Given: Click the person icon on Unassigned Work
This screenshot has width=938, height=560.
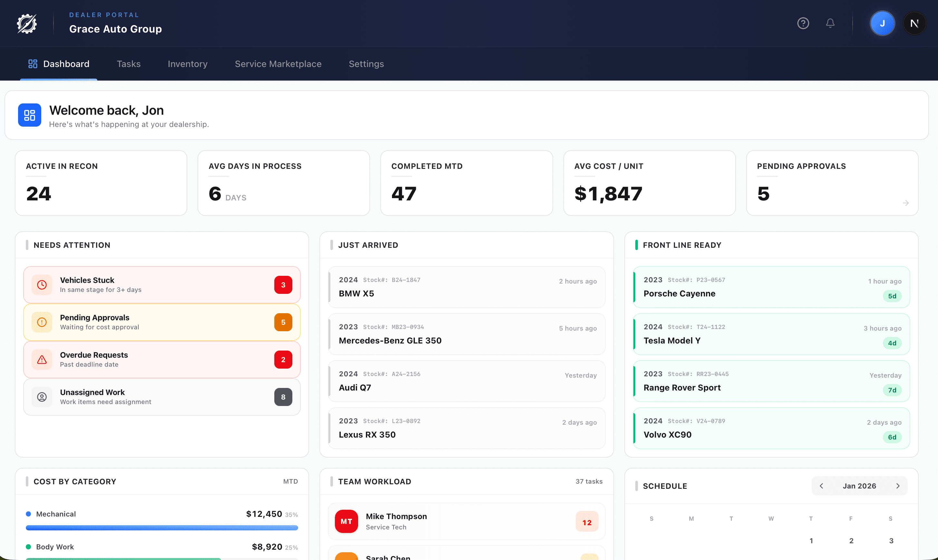Looking at the screenshot, I should (x=42, y=397).
